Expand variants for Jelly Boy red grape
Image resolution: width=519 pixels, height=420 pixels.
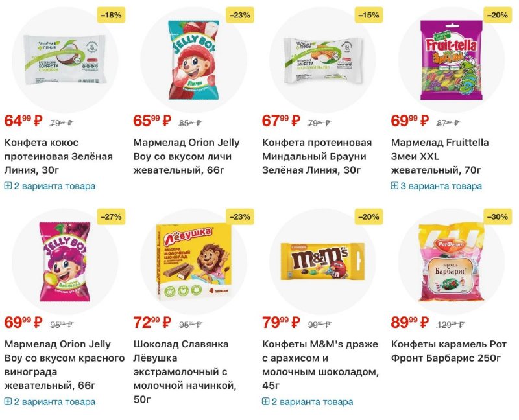click(x=50, y=401)
